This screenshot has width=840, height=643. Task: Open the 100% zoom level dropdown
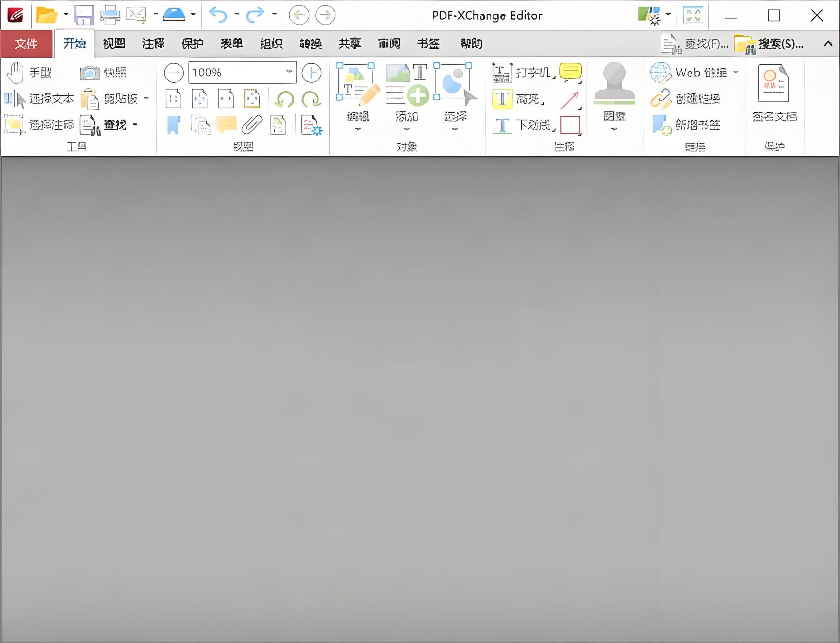pos(289,72)
